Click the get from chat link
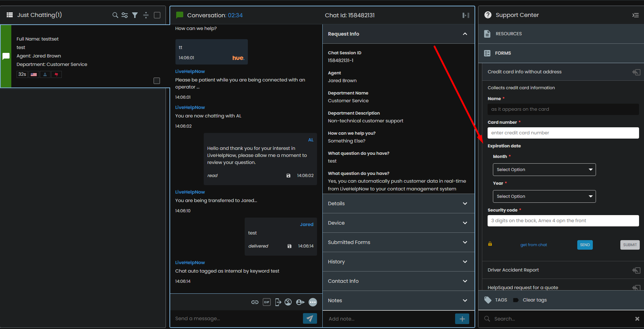Image resolution: width=644 pixels, height=329 pixels. click(533, 245)
